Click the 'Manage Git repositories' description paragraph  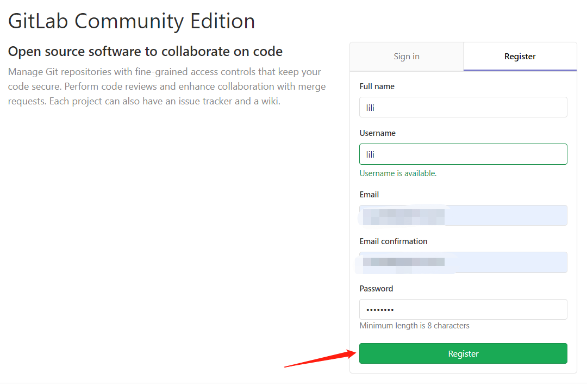167,86
